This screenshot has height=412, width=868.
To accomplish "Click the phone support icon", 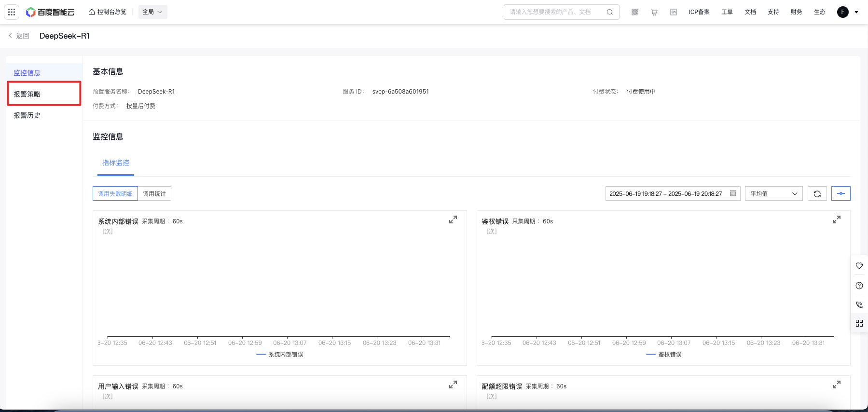I will [859, 305].
